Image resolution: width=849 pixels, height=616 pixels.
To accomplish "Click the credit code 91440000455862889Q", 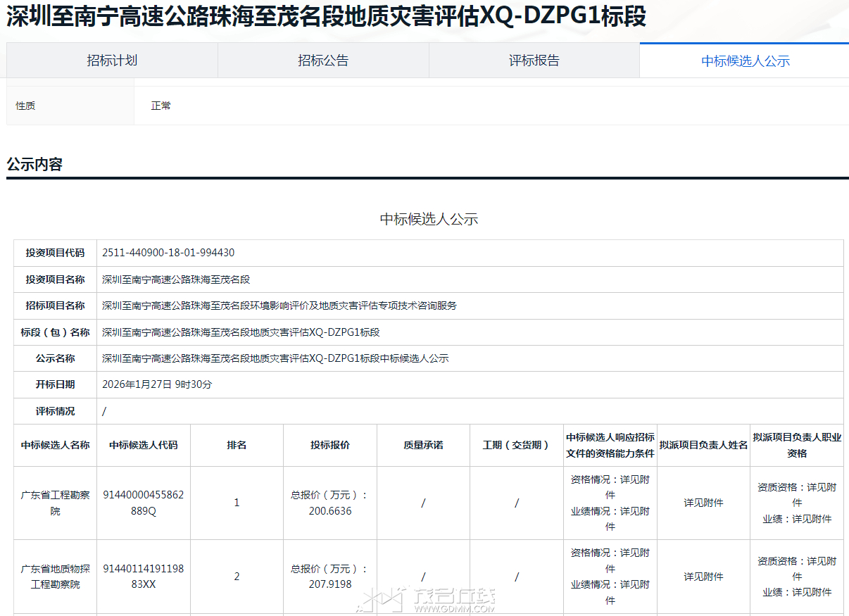I will 143,503.
